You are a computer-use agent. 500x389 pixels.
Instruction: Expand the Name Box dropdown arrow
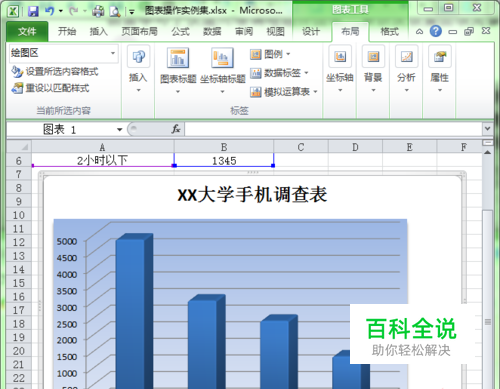point(119,129)
